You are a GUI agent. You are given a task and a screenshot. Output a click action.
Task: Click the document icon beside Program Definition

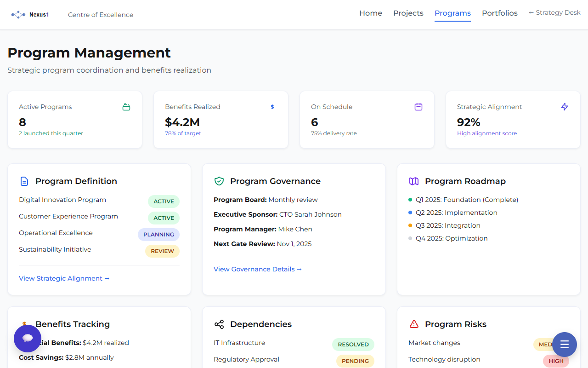click(24, 181)
